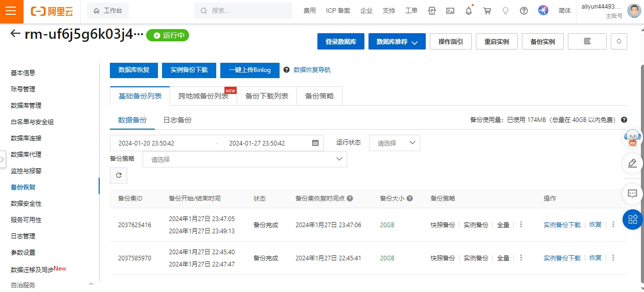Open the calendar date range picker

[x=315, y=143]
